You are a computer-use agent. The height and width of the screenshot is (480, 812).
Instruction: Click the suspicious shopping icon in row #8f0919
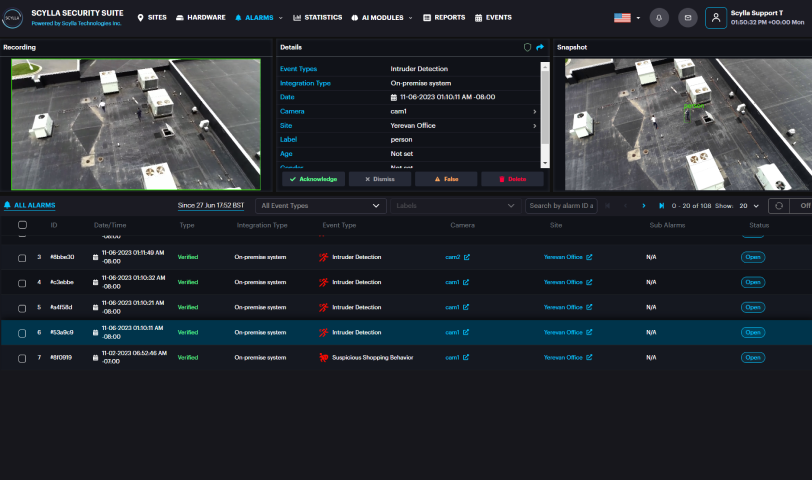coord(324,357)
